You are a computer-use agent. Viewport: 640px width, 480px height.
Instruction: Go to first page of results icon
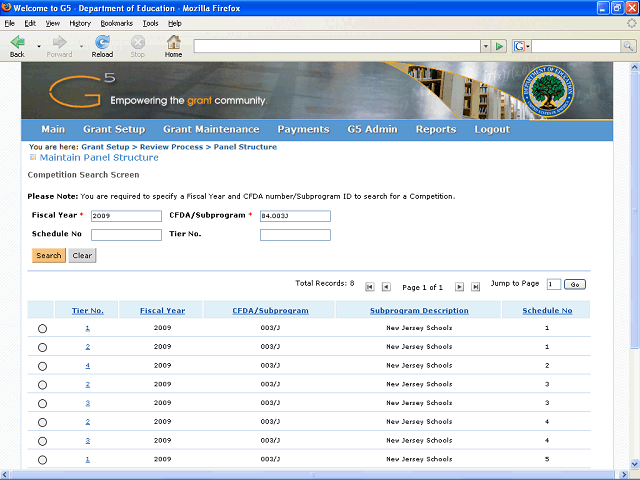(370, 287)
